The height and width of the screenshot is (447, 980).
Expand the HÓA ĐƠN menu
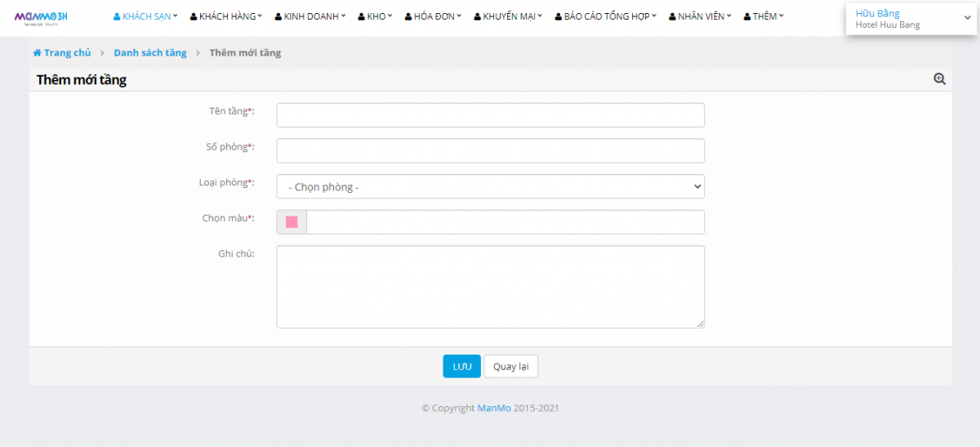(433, 16)
